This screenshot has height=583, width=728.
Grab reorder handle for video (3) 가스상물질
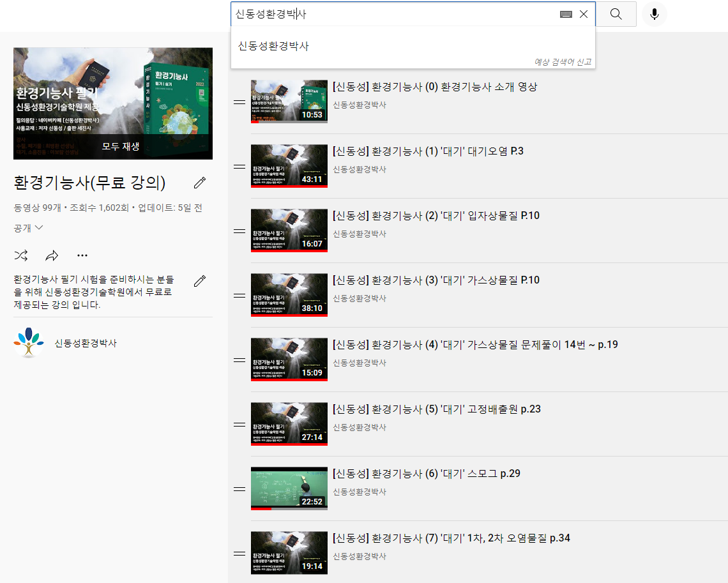tap(239, 296)
